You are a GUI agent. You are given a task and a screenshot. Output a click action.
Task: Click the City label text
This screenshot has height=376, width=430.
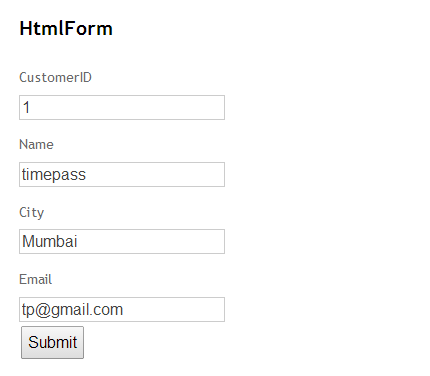(x=31, y=212)
